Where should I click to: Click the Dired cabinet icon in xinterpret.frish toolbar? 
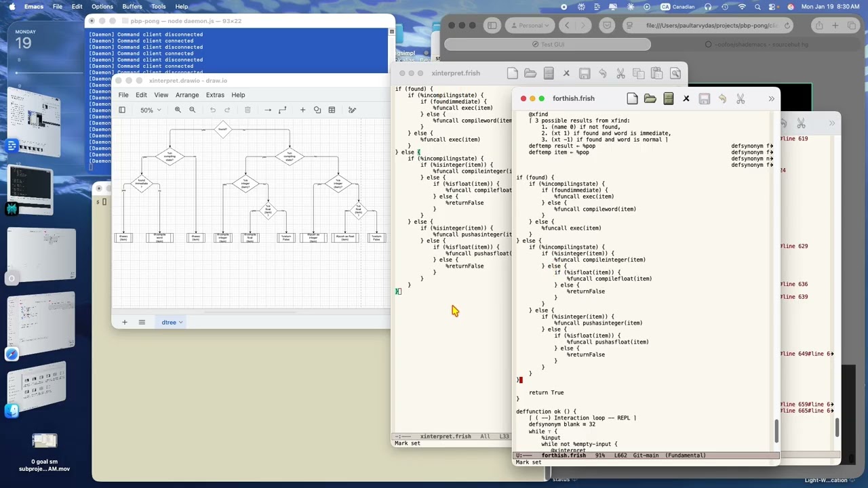[549, 73]
